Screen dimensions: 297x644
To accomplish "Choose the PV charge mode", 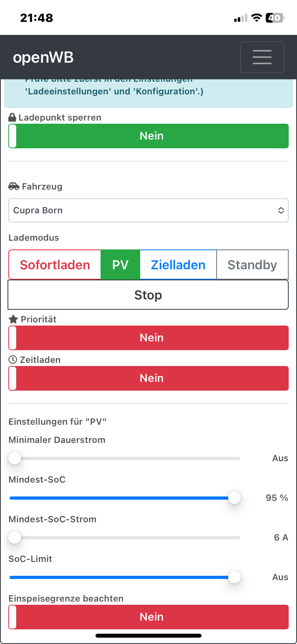I will click(x=120, y=265).
